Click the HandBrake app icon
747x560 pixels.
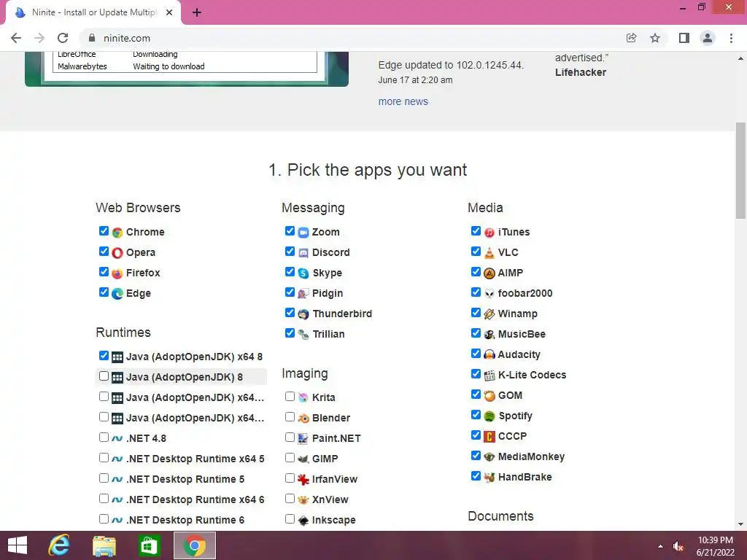(x=489, y=477)
